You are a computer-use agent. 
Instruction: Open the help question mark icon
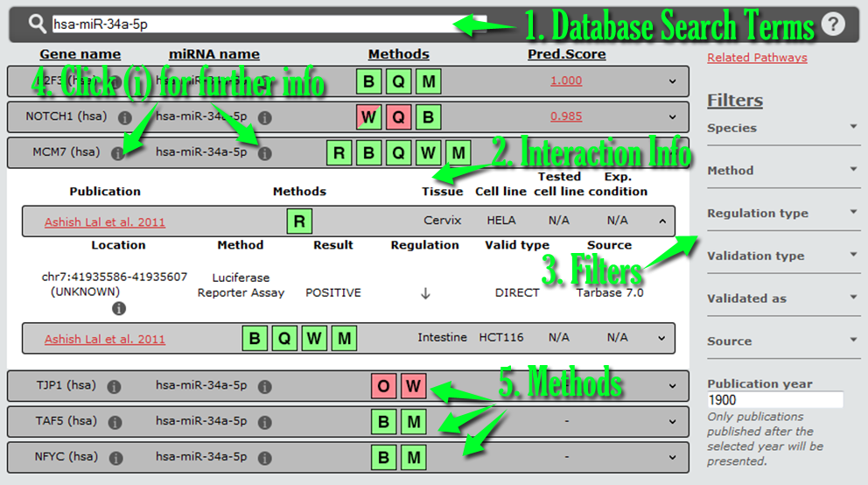[x=833, y=24]
